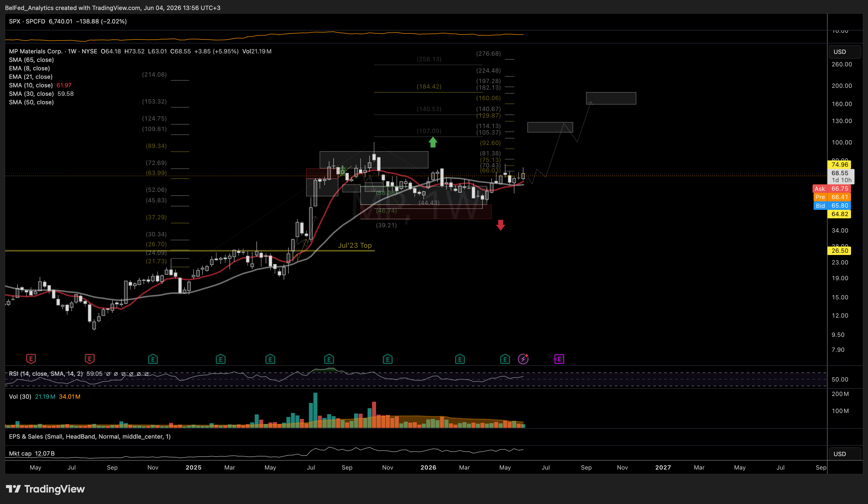Select the SMA (30, close) indicator legend
This screenshot has width=868, height=504.
31,94
